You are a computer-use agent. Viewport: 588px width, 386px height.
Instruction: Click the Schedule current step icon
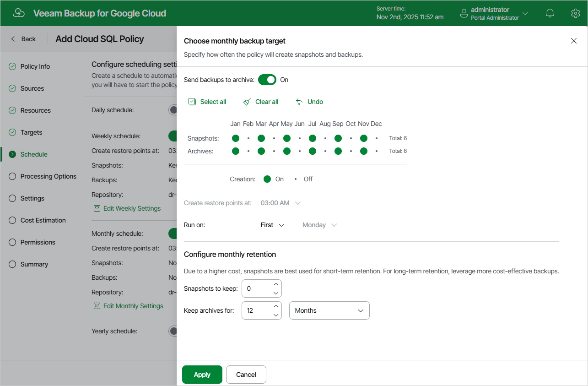coord(12,154)
